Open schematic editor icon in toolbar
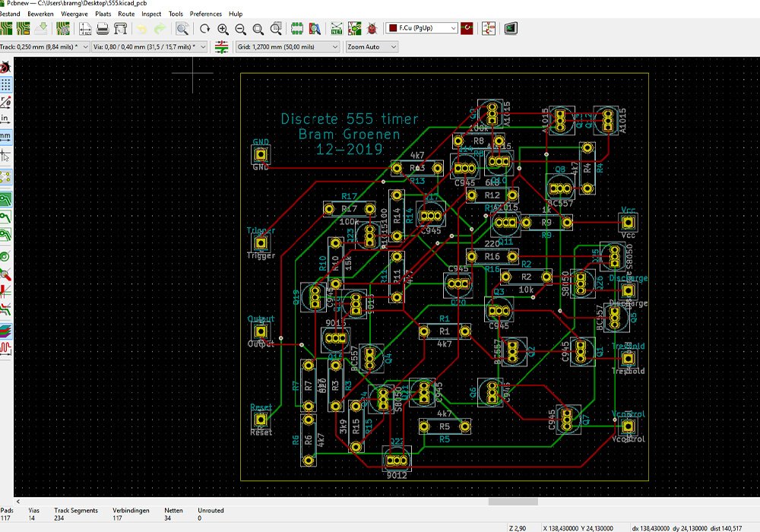This screenshot has height=532, width=760. pos(489,29)
